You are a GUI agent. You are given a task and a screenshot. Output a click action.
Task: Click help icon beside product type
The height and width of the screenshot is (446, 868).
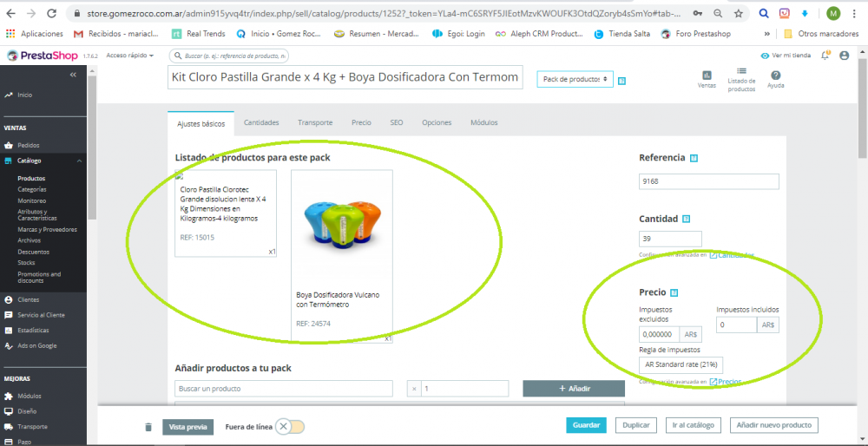click(621, 81)
